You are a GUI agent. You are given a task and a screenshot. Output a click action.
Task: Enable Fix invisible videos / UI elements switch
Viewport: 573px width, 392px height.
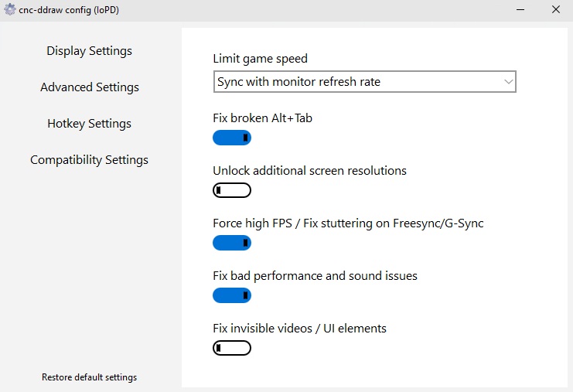[232, 348]
